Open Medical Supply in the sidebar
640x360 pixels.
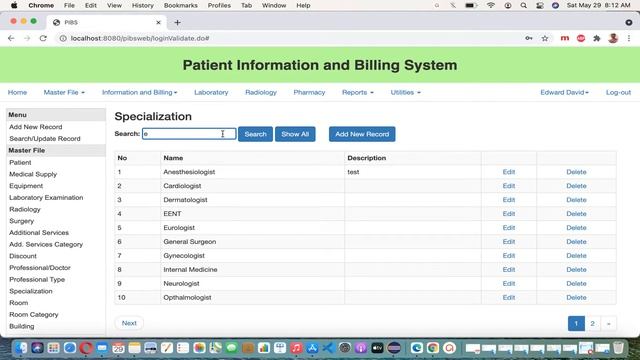pyautogui.click(x=33, y=174)
